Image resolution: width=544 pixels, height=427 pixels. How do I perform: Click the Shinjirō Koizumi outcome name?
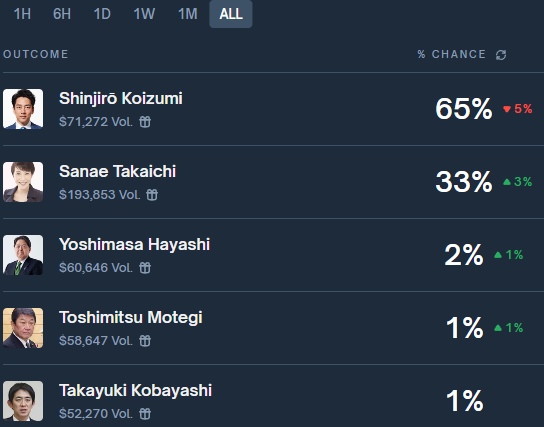point(121,99)
